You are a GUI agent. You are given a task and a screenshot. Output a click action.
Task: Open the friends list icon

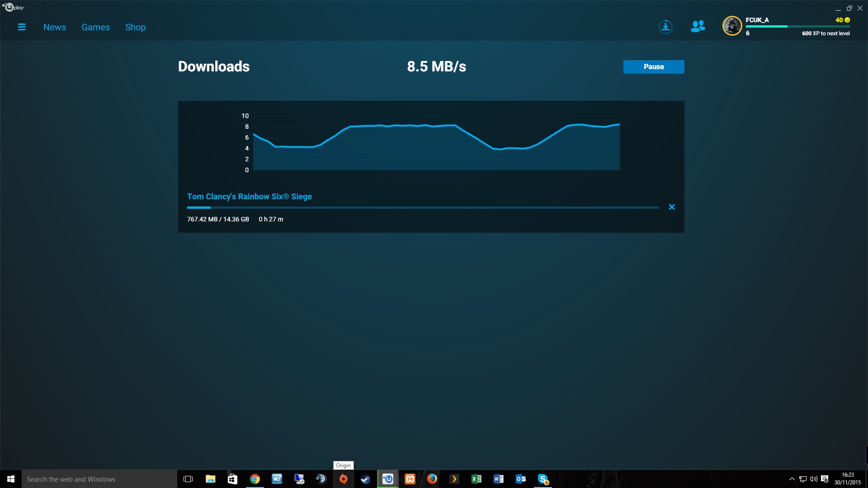pos(698,27)
